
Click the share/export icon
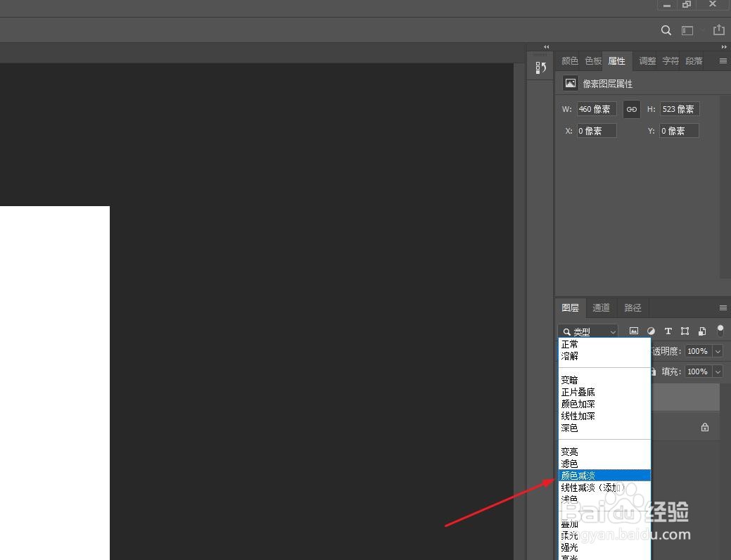click(719, 30)
